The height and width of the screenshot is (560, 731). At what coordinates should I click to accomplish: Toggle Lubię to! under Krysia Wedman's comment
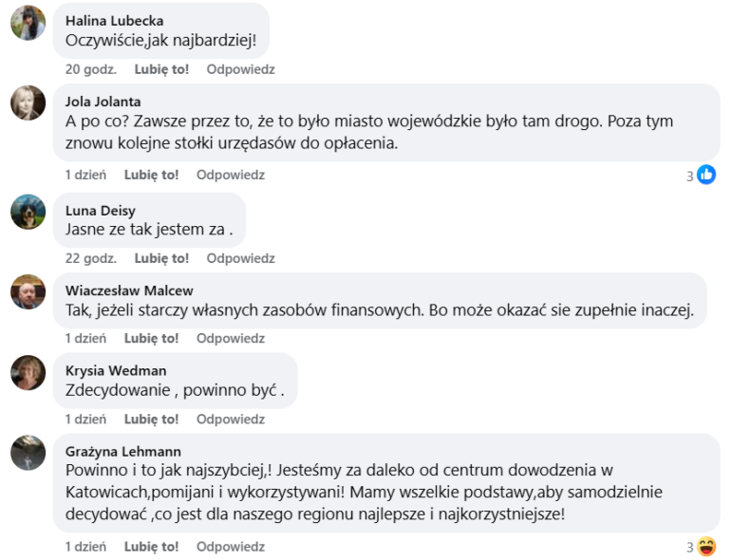(x=151, y=420)
